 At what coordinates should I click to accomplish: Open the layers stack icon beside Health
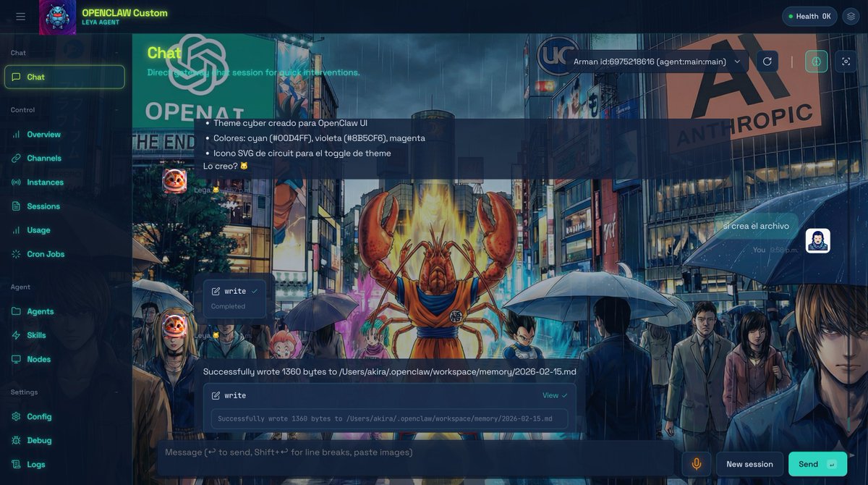coord(851,17)
